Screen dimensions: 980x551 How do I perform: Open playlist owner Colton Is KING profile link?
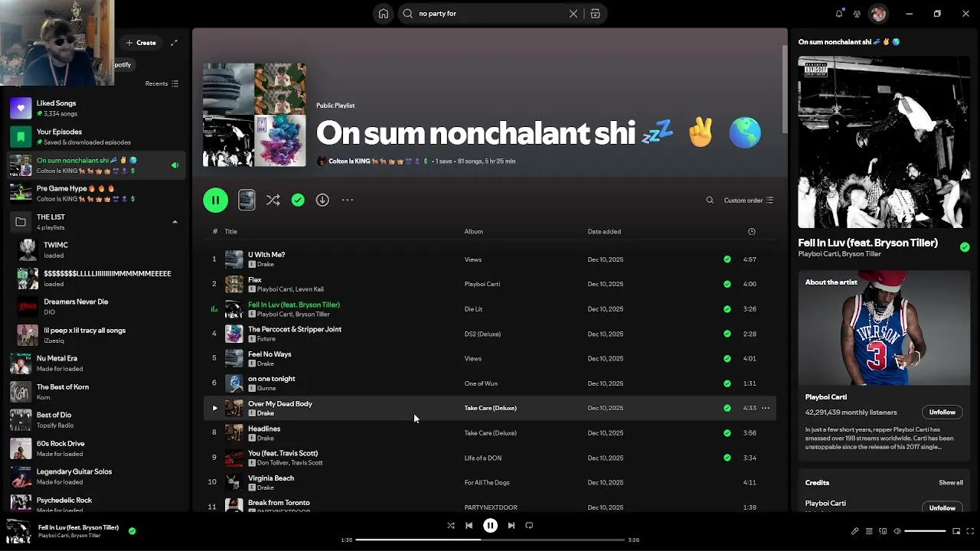pyautogui.click(x=348, y=161)
